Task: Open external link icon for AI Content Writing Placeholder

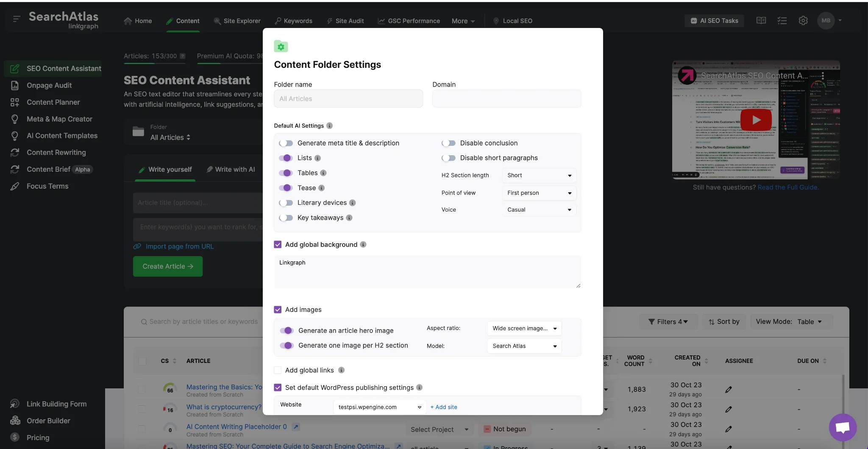Action: pos(296,427)
